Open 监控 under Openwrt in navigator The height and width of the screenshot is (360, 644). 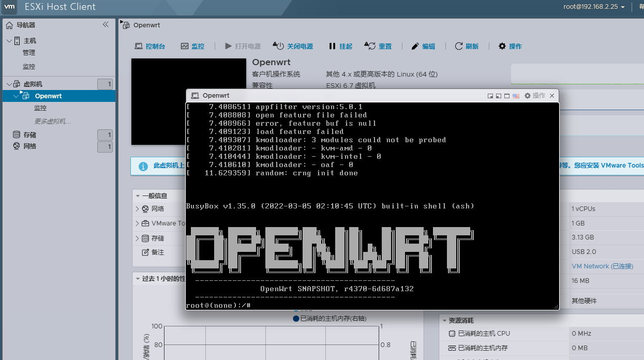pos(40,108)
